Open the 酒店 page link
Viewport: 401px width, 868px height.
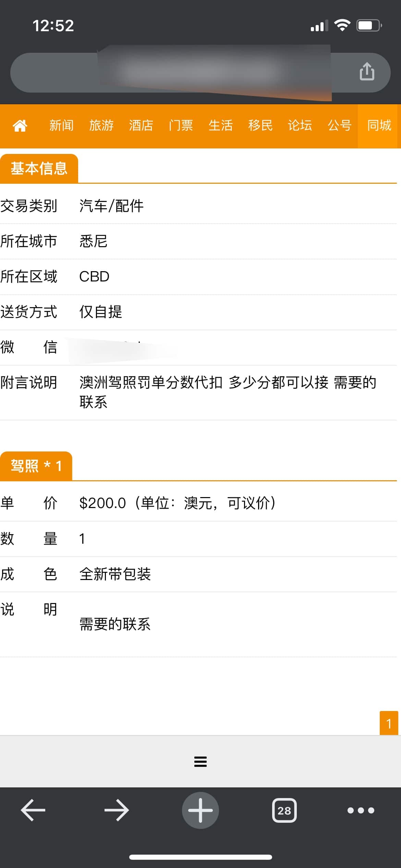142,126
